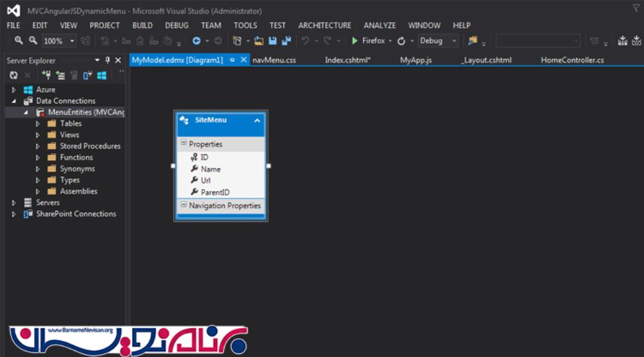
Task: Open the VIEW menu
Action: pos(69,26)
